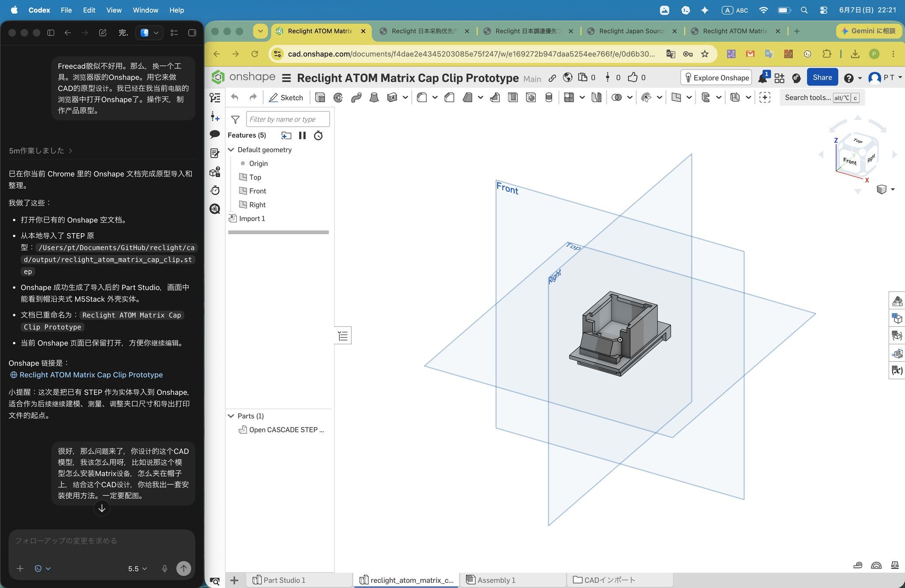
Task: Click the Filter by name or type field
Action: pos(288,119)
